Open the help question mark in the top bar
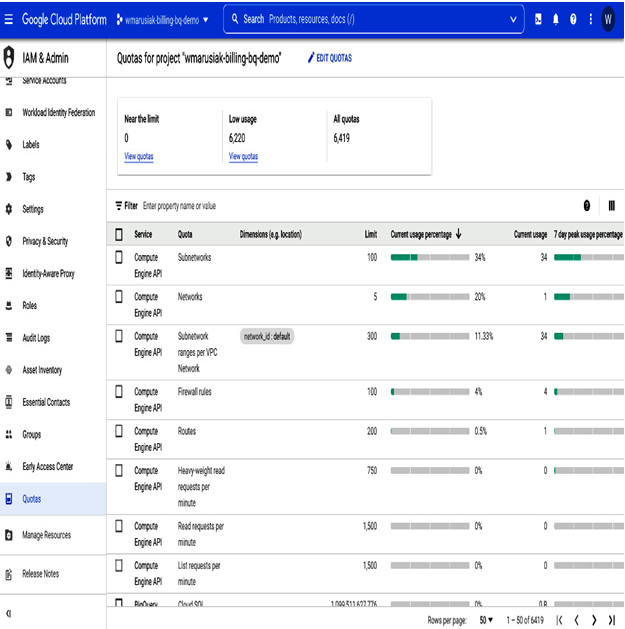Screen dimensions: 625x629 [x=573, y=19]
